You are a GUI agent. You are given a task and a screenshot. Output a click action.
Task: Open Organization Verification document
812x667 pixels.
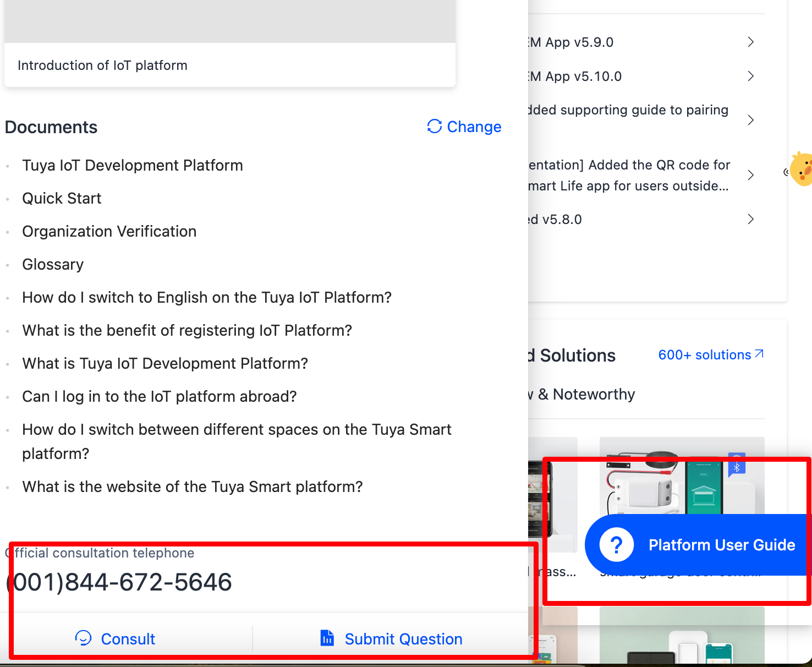(109, 231)
